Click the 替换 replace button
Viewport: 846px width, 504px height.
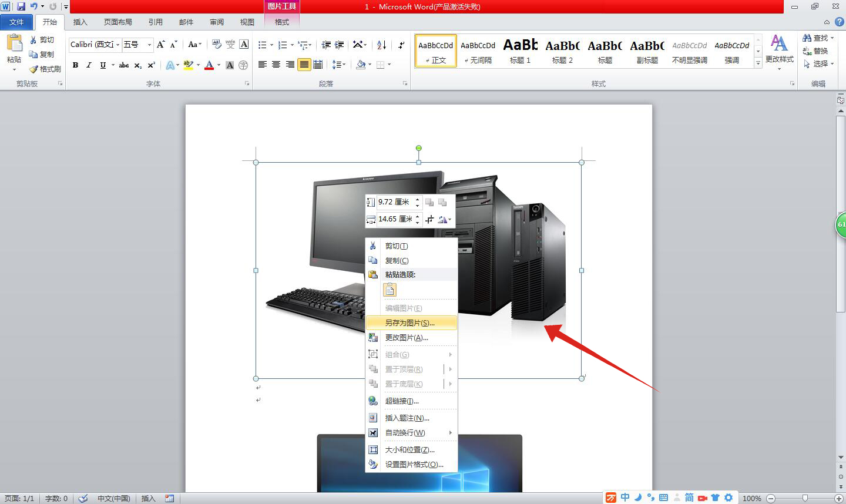815,51
